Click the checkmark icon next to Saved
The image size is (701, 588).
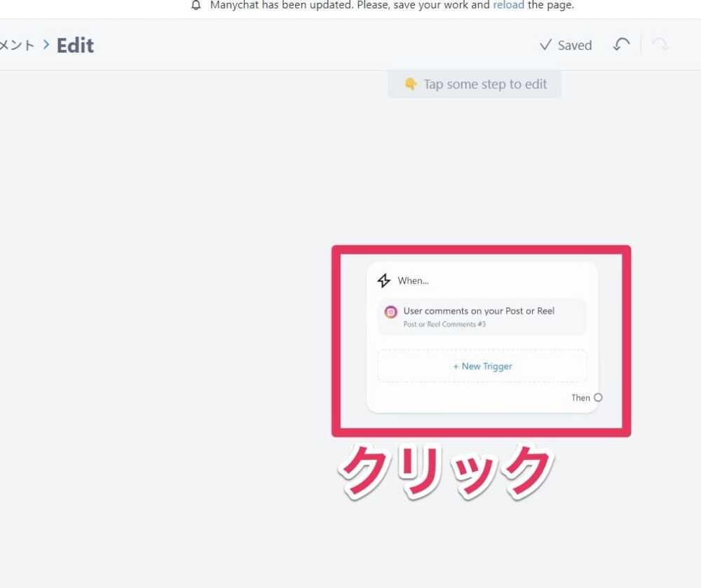[x=545, y=45]
